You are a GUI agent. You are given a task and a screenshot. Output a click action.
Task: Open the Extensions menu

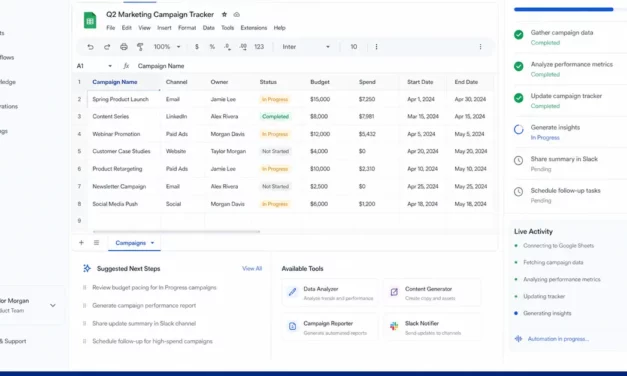click(254, 28)
